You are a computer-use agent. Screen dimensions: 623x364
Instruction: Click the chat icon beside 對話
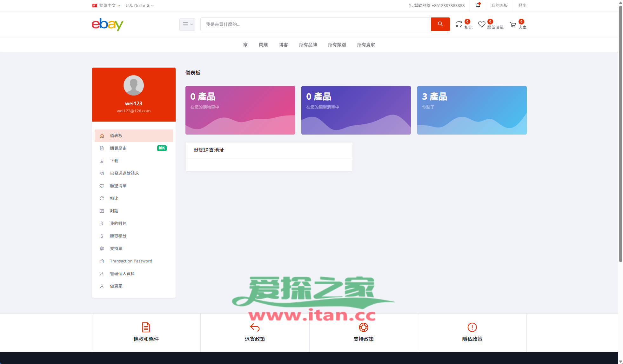(x=102, y=211)
